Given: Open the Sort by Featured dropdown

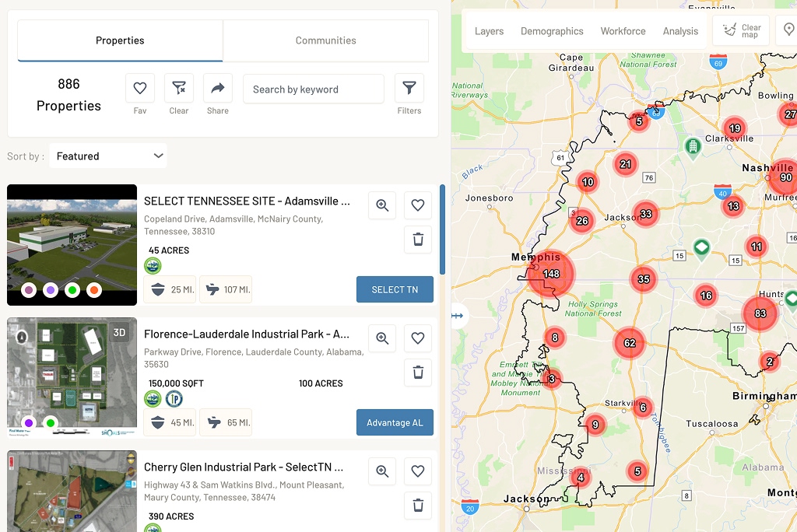Looking at the screenshot, I should coord(108,156).
